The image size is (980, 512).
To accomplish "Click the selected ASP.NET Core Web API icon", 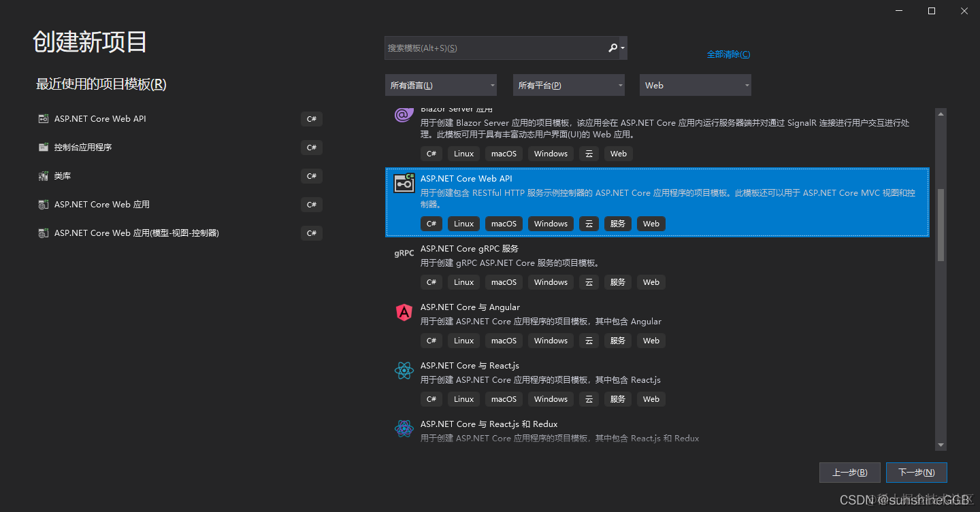I will click(404, 184).
